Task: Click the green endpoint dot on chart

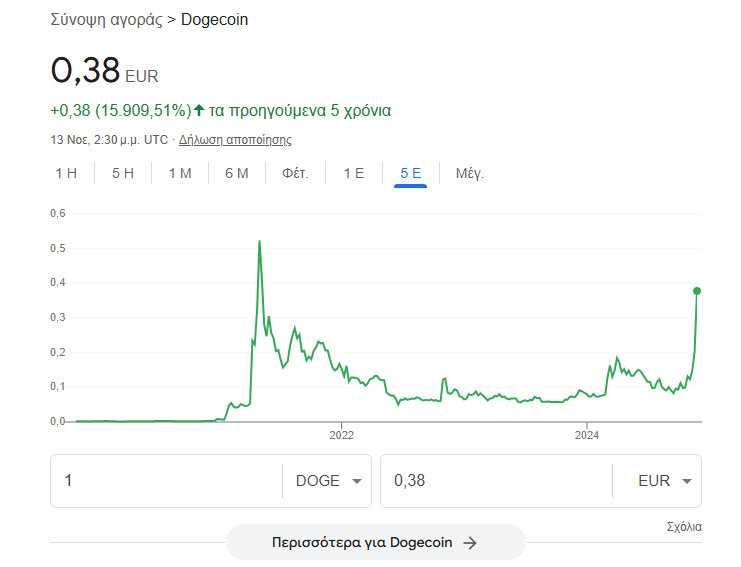Action: (x=697, y=291)
